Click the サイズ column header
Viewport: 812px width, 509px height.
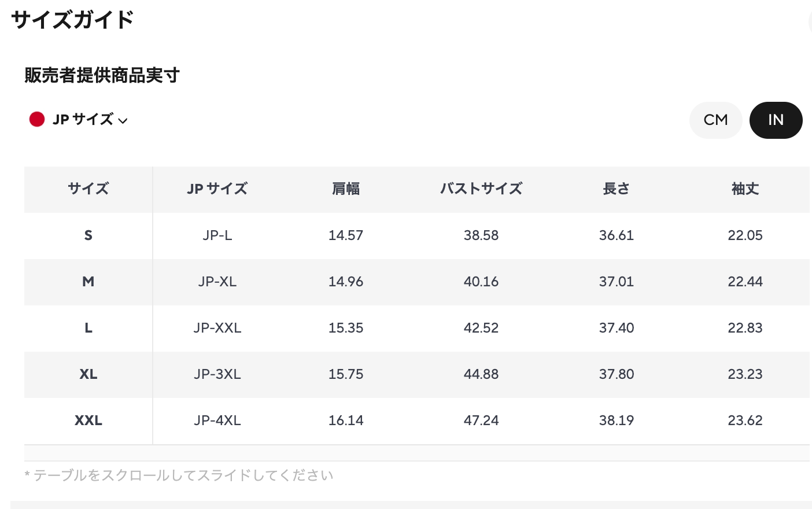tap(88, 189)
